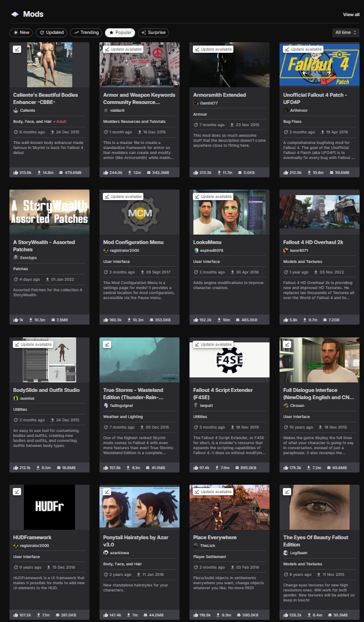Viewport: 364px width, 622px height.
Task: Click Gambit77 author avatar icon
Action: [x=196, y=103]
